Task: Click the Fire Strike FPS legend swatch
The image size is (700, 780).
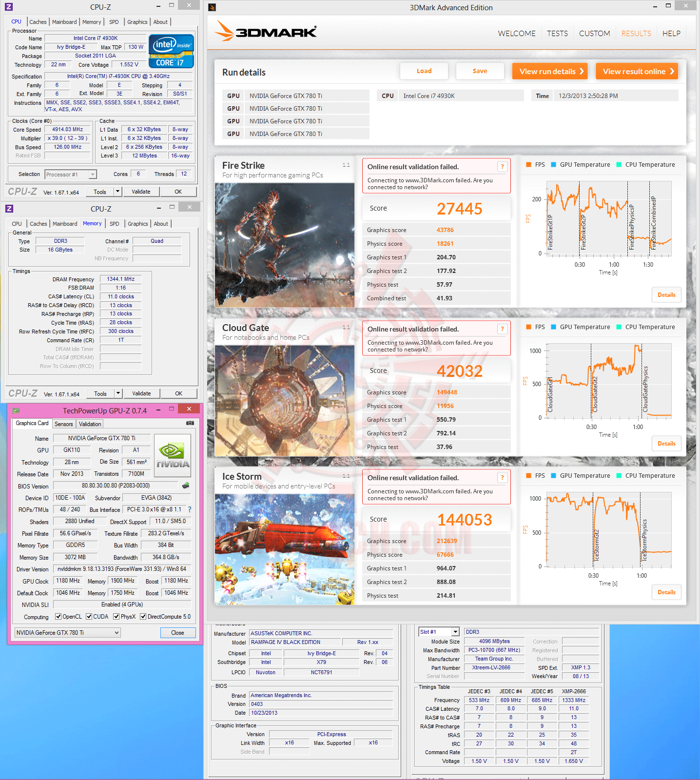Action: pyautogui.click(x=528, y=165)
